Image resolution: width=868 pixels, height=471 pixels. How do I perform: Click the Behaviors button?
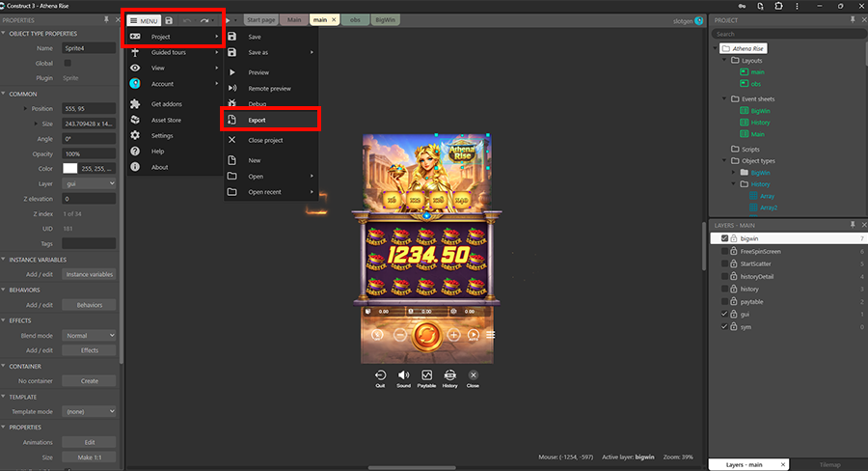(89, 305)
